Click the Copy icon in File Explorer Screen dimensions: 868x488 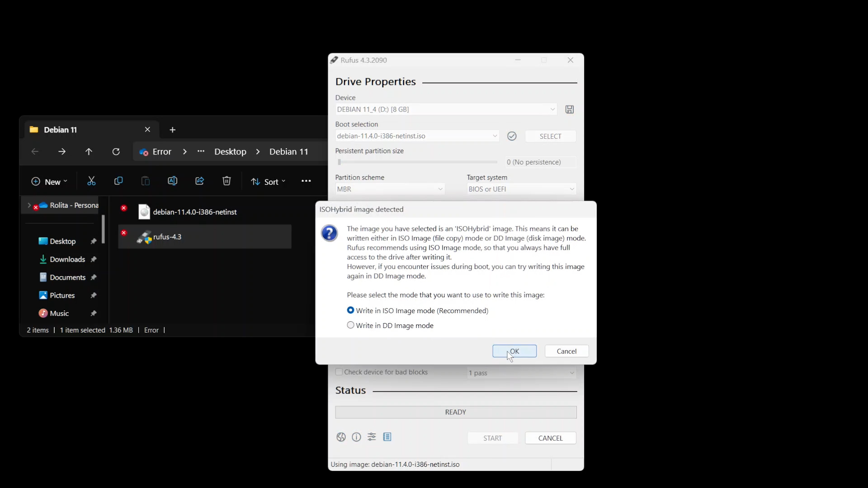point(118,181)
